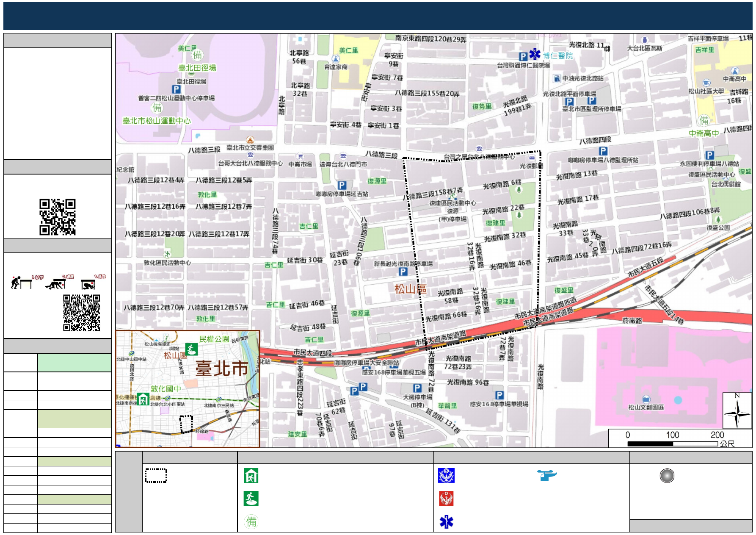This screenshot has width=756, height=535.
Task: Click the 華聲里 neighborhood label
Action: (x=447, y=406)
